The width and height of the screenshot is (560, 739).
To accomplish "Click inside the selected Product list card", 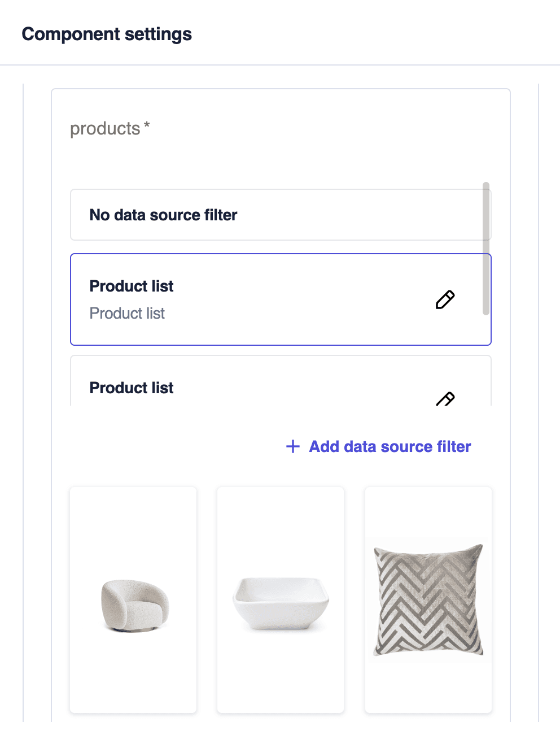I will (x=226, y=299).
